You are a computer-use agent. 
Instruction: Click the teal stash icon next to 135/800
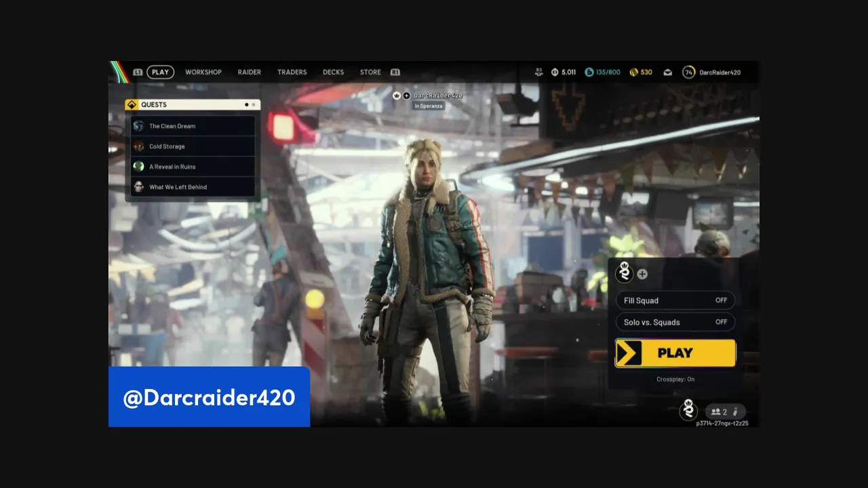589,72
